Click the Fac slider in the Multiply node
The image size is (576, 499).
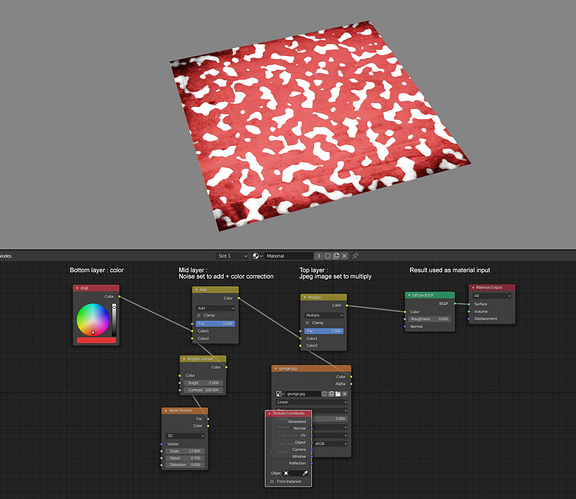pos(324,331)
